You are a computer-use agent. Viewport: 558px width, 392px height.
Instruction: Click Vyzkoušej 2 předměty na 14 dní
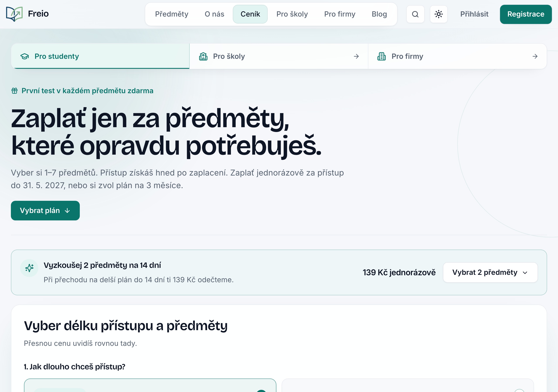[102, 265]
